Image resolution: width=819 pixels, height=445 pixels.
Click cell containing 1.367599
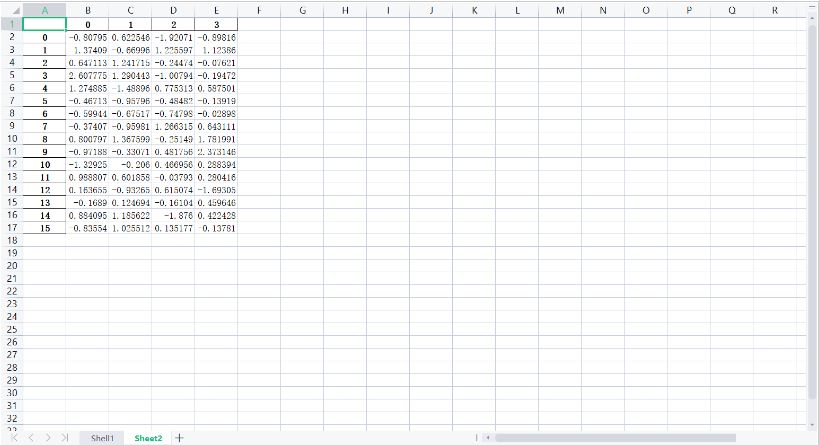[x=130, y=139]
